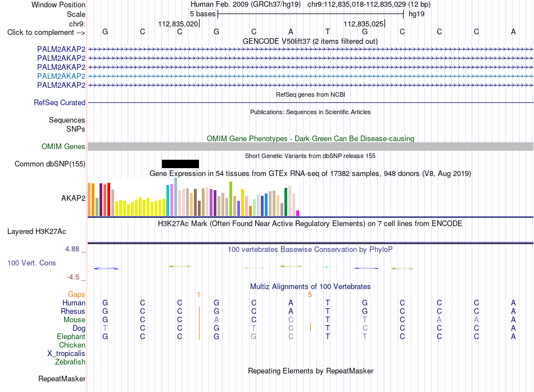Click the "RefSeq genes from NCBI" title
This screenshot has width=534, height=392.
pos(311,94)
